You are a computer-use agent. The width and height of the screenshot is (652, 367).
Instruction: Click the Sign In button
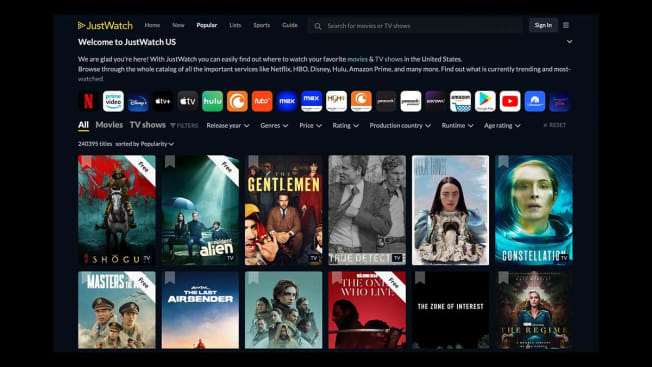click(x=543, y=25)
